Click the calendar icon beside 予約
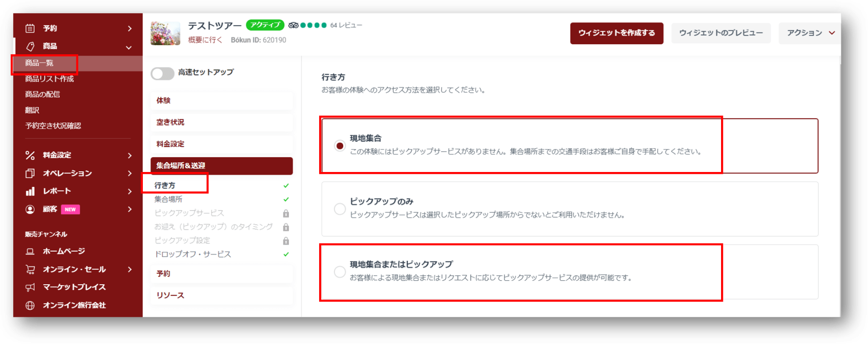This screenshot has height=344, width=868. 30,29
